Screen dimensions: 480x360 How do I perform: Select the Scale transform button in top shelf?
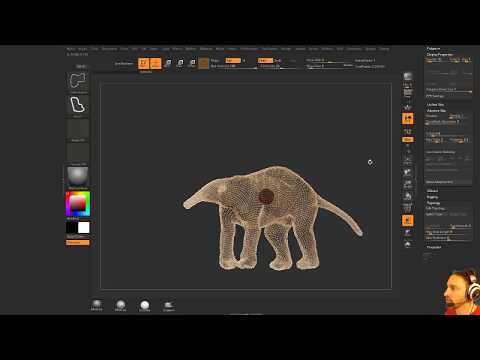pyautogui.click(x=180, y=63)
